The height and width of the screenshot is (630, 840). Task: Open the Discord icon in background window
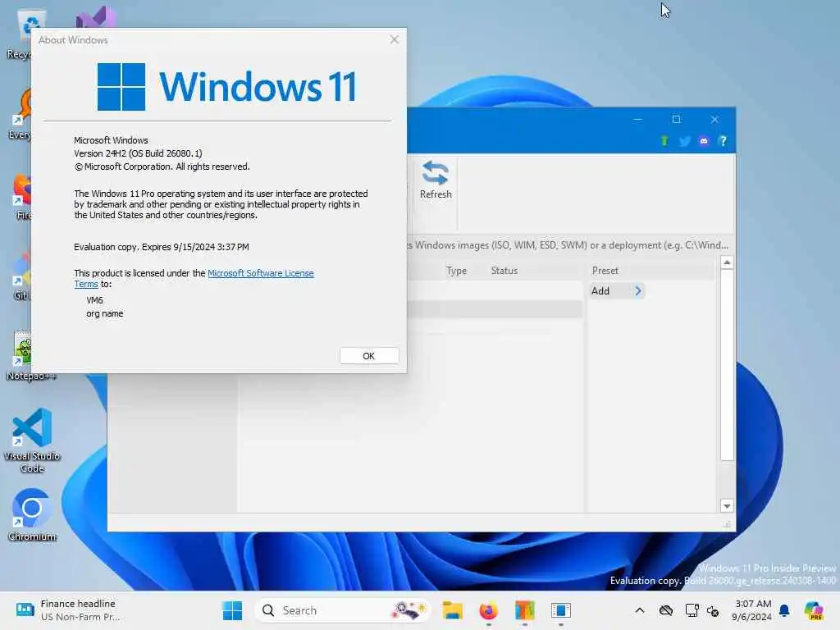tap(703, 141)
